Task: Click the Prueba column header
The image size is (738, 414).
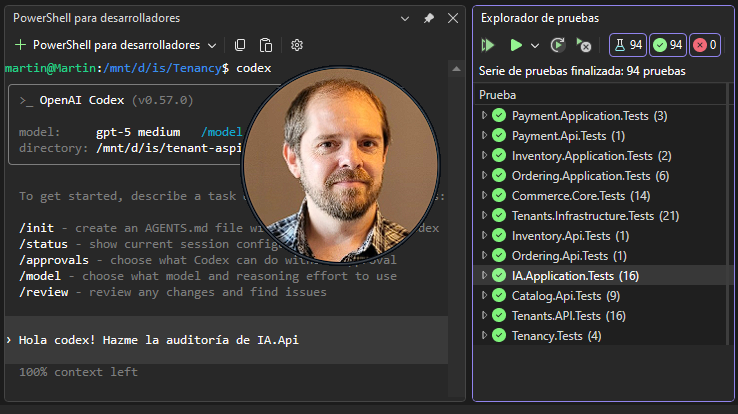Action: pos(497,95)
